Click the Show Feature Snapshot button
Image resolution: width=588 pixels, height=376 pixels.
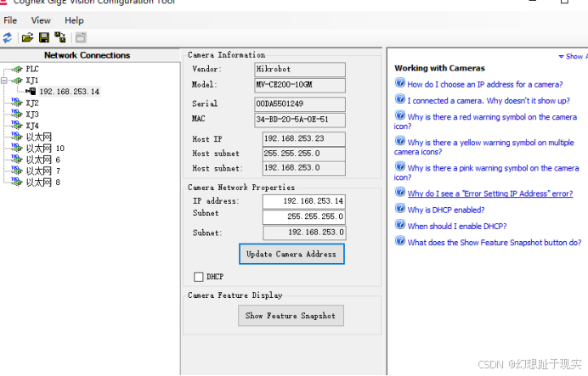coord(291,316)
